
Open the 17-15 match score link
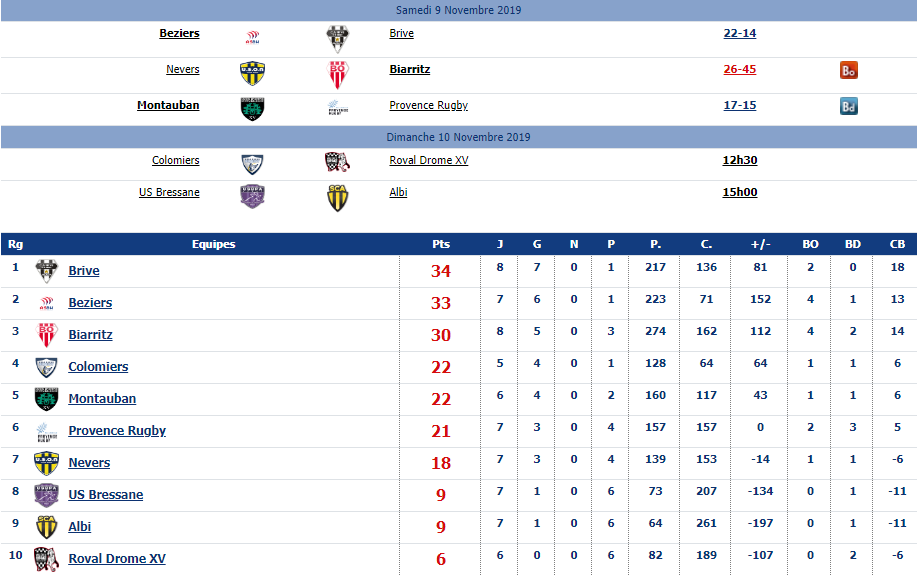[740, 105]
